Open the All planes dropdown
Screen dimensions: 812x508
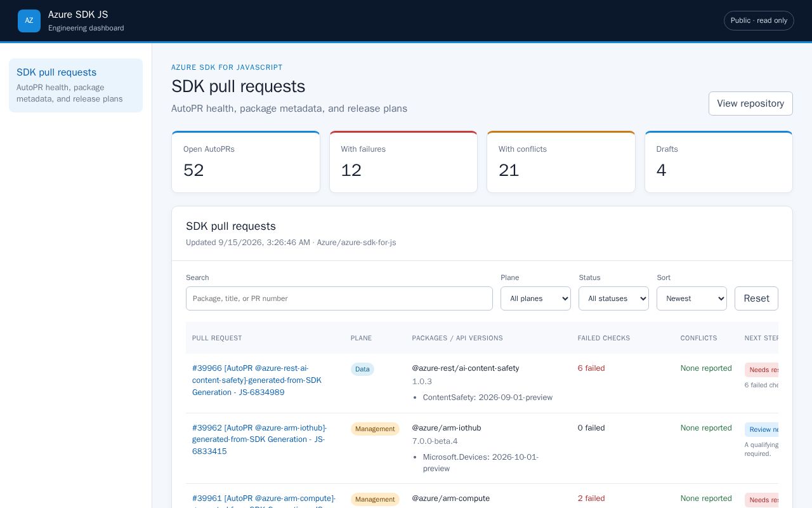pos(535,298)
